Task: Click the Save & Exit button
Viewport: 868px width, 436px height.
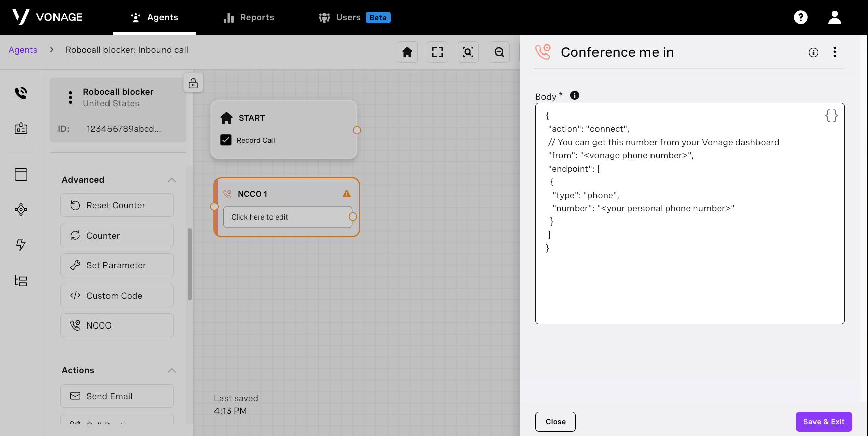Action: coord(824,422)
